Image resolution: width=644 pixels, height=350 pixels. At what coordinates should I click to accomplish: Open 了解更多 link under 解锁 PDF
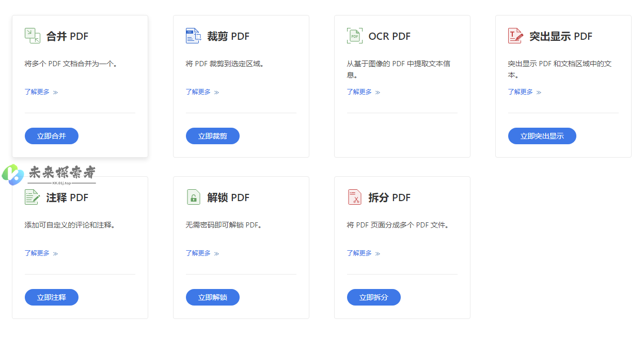coord(202,253)
